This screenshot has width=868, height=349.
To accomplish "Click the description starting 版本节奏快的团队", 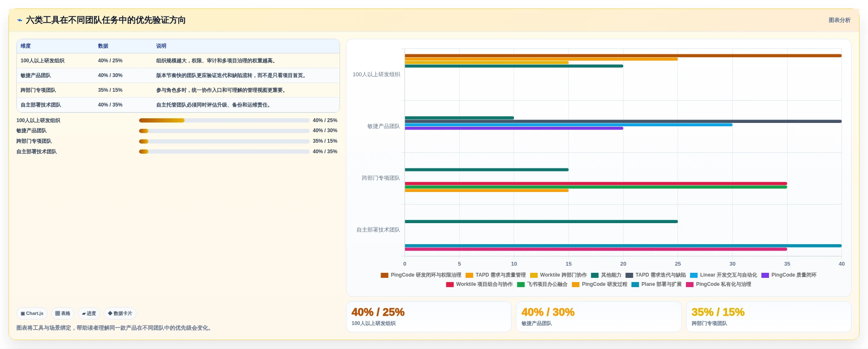I will pos(232,75).
